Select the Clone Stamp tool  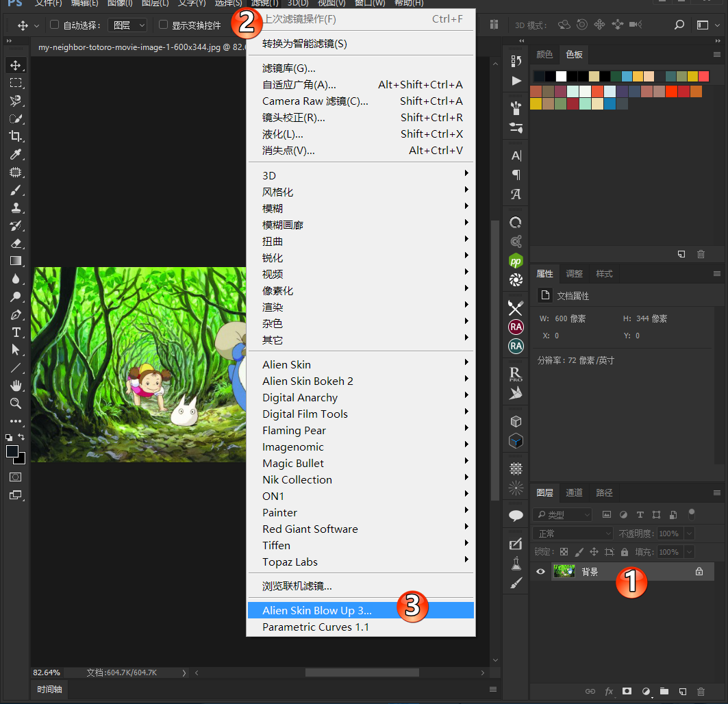click(15, 208)
